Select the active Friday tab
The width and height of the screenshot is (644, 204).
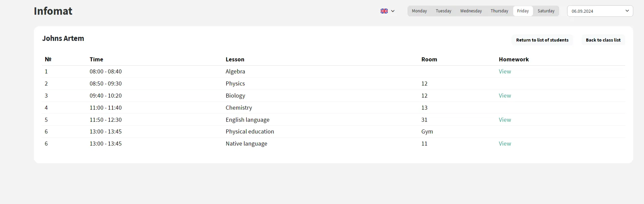523,11
